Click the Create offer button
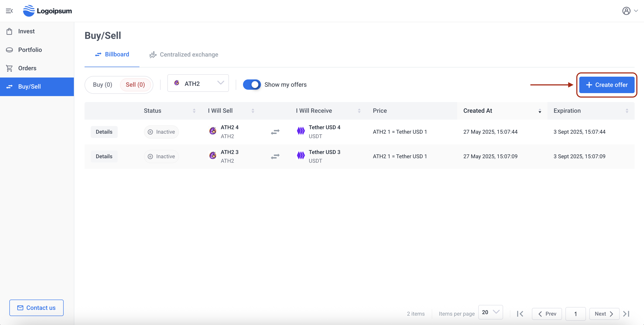 tap(607, 85)
